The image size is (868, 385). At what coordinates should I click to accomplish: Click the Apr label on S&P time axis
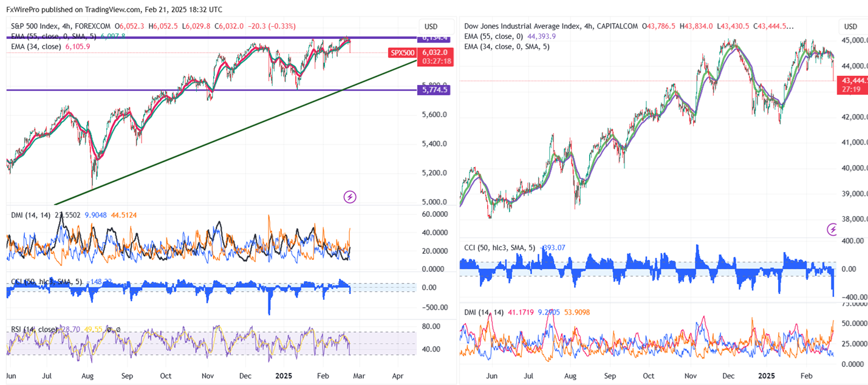tap(397, 376)
